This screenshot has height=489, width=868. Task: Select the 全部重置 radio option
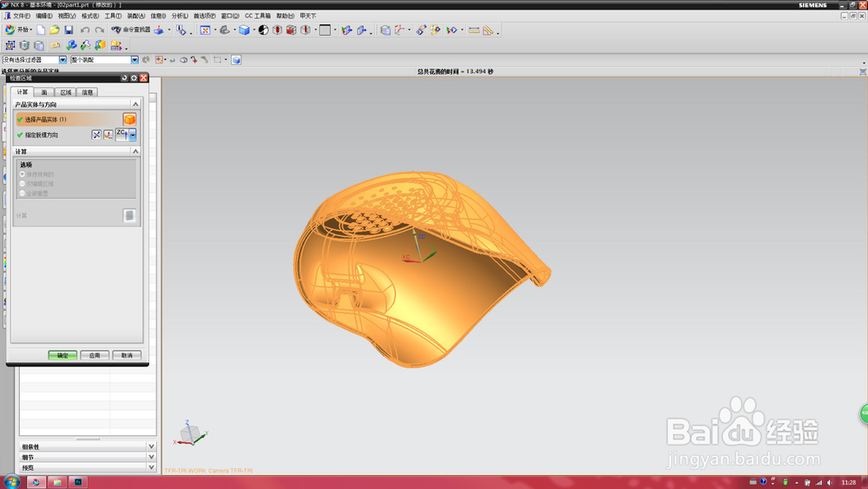[x=23, y=194]
